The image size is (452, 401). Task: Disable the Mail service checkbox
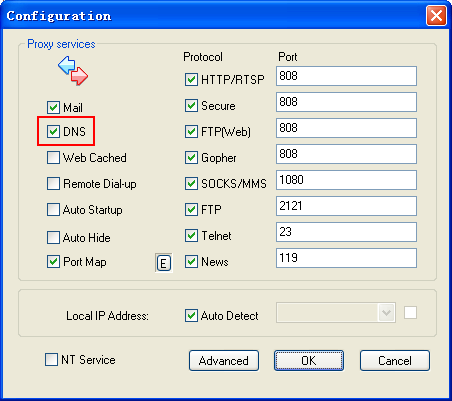click(x=53, y=107)
